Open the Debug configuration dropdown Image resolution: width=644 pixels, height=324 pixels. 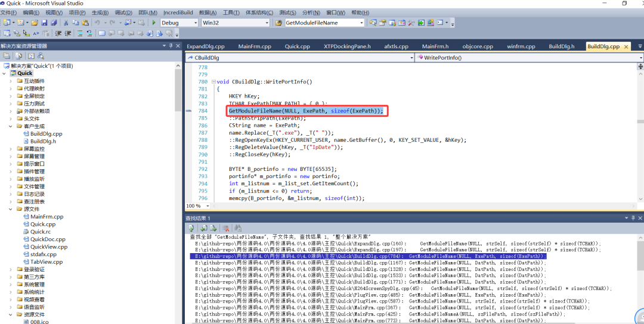[194, 23]
